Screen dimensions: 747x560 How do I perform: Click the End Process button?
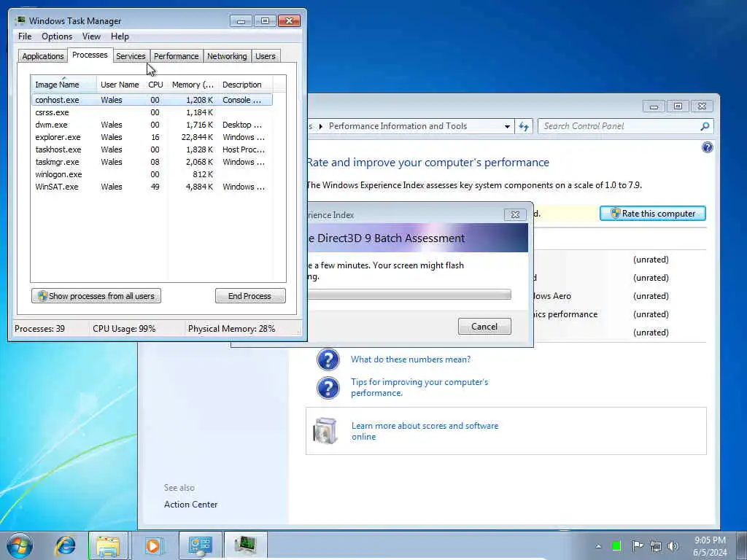coord(250,296)
